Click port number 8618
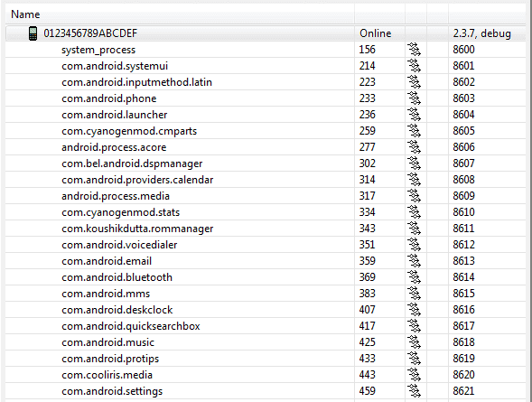Screen dimensions: 532x402 (463, 342)
